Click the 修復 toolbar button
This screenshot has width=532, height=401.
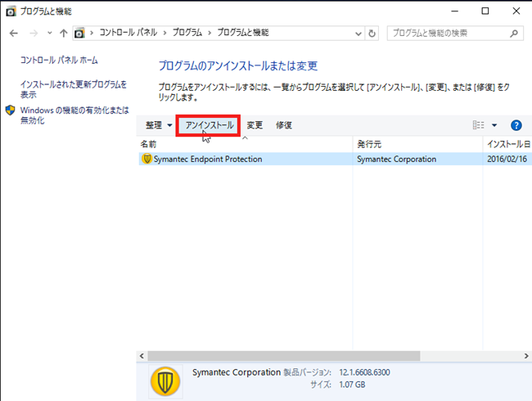coord(284,125)
